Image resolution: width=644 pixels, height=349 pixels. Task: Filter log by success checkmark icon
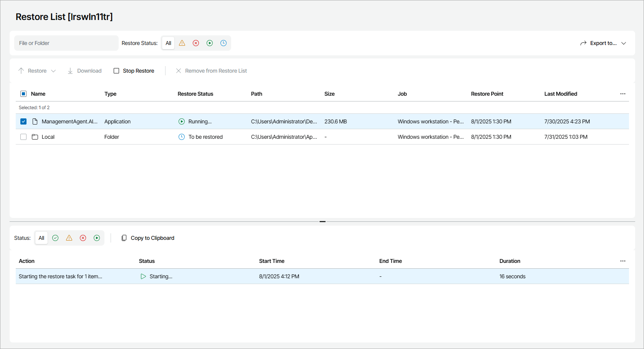tap(55, 238)
